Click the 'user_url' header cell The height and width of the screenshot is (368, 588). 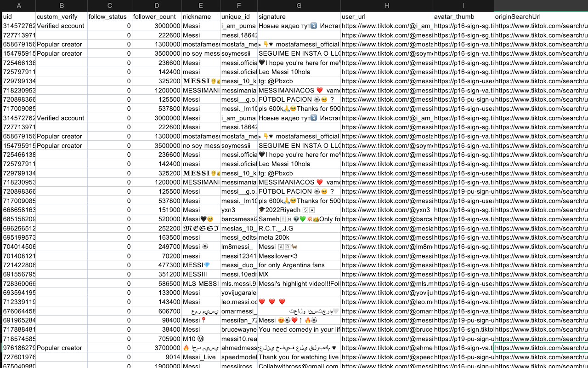coord(387,17)
